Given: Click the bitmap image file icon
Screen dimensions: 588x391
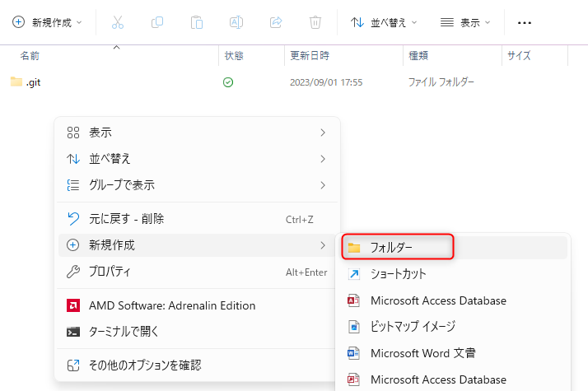Looking at the screenshot, I should click(x=354, y=327).
